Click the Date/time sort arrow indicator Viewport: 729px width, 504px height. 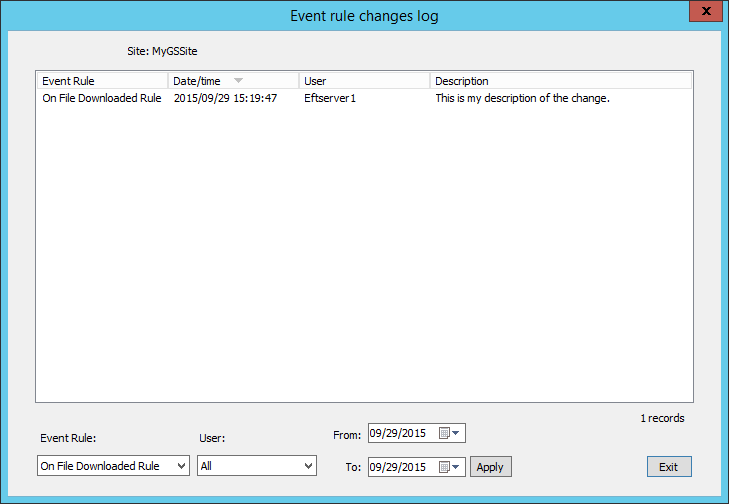[x=238, y=81]
